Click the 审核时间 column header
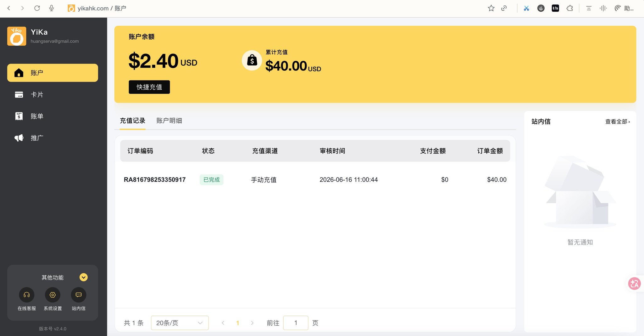This screenshot has width=644, height=336. click(x=332, y=151)
